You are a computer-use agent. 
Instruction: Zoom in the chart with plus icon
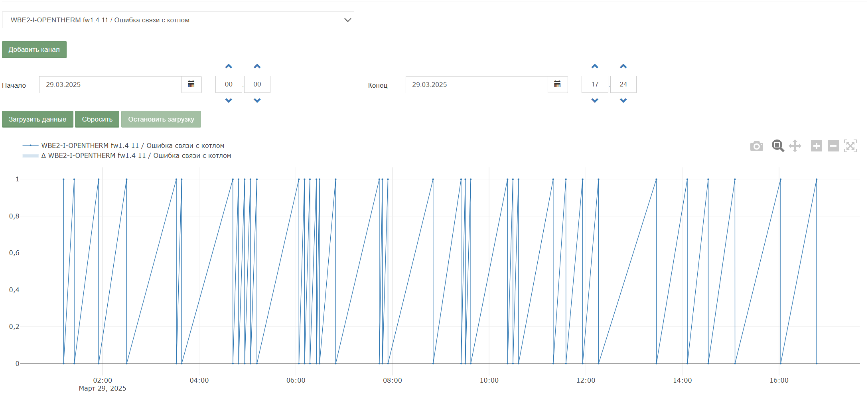tap(817, 146)
